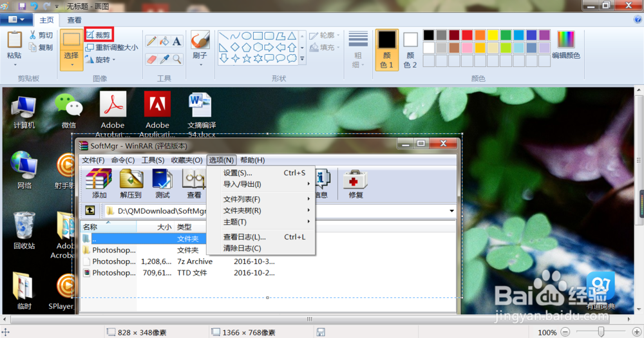
Task: Select the Pencil tool
Action: (x=151, y=41)
